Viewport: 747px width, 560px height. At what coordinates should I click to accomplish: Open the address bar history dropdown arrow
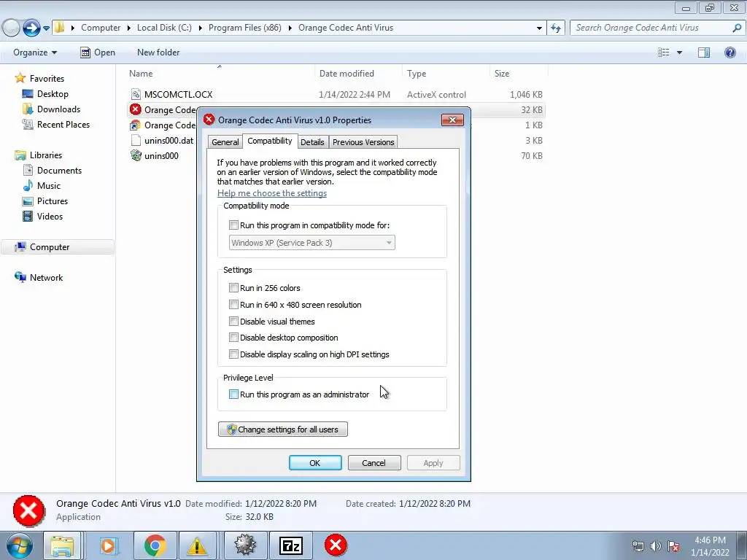pos(539,28)
